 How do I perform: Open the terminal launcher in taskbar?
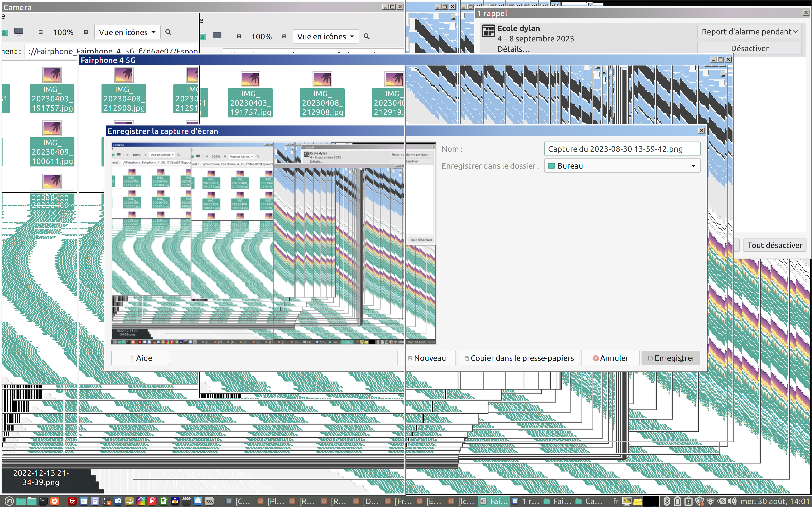pyautogui.click(x=43, y=501)
